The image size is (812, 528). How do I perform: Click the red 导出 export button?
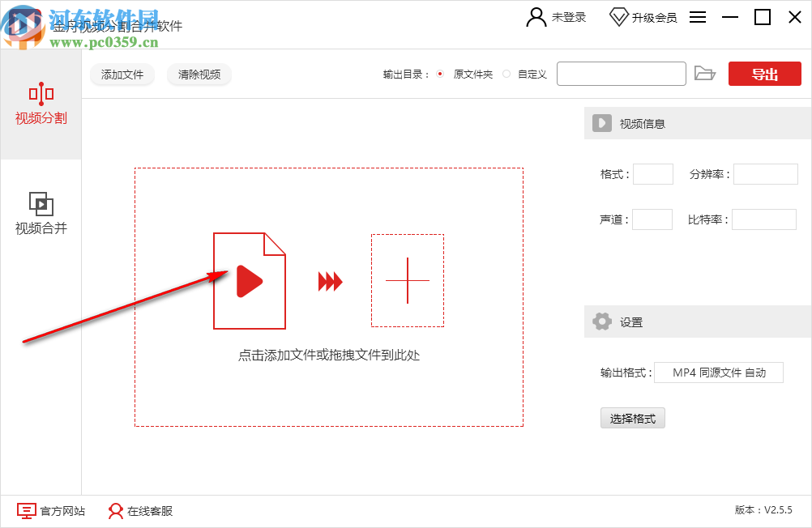click(764, 73)
